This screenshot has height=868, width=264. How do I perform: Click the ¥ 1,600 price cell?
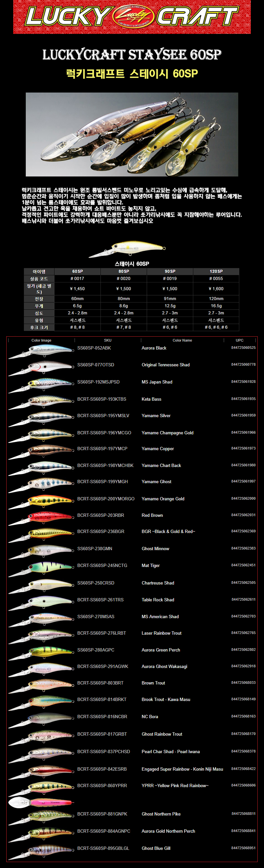(216, 289)
